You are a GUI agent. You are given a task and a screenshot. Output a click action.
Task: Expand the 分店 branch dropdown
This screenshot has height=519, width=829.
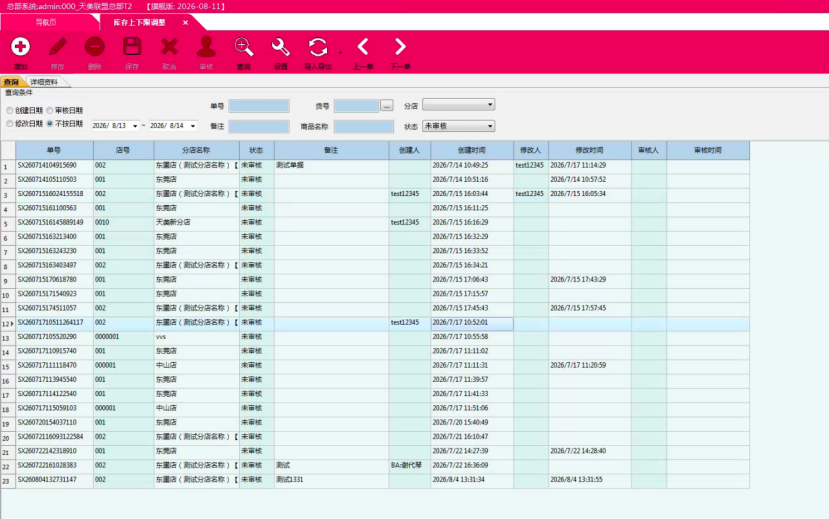tap(490, 105)
